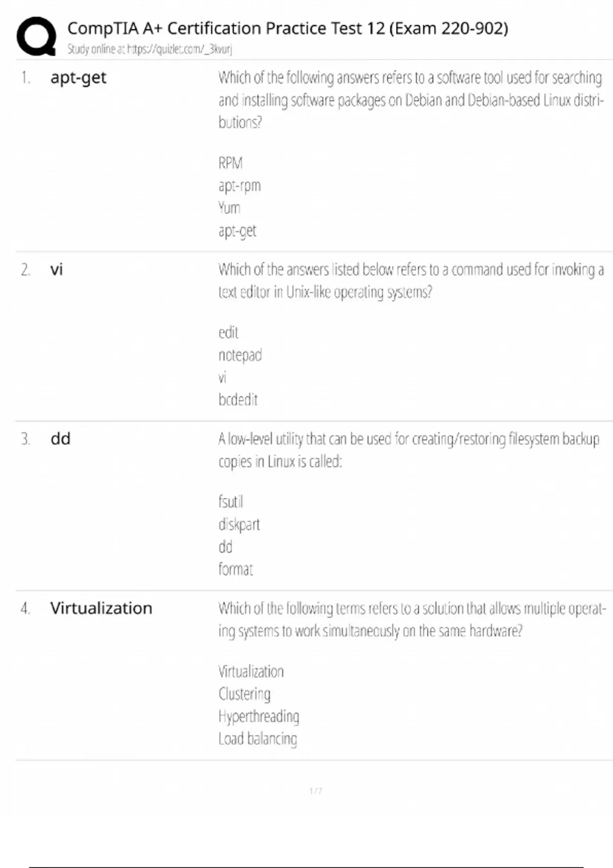This screenshot has width=613, height=868.
Task: Click the diskpart answer option
Action: (x=239, y=524)
